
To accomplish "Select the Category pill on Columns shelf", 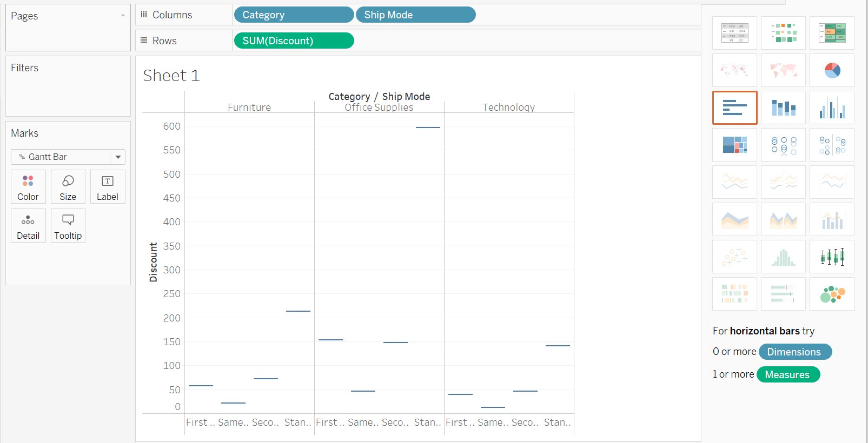I will tap(294, 15).
